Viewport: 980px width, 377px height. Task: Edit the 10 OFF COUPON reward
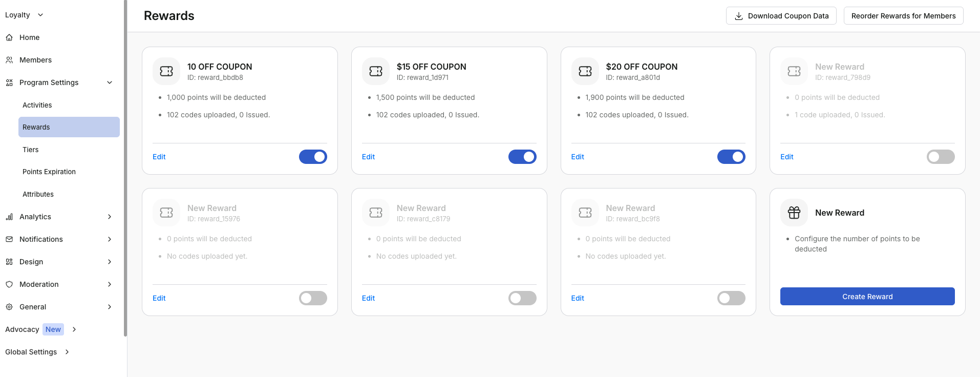click(x=159, y=157)
